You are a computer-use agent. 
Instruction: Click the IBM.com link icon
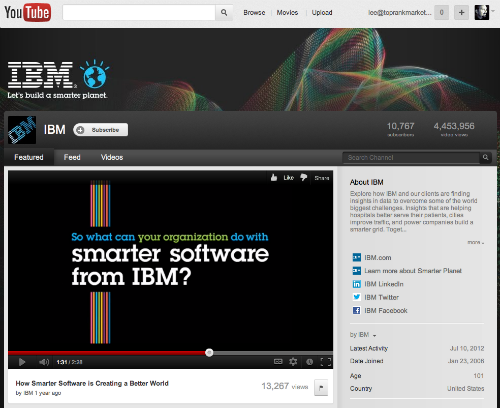point(356,257)
